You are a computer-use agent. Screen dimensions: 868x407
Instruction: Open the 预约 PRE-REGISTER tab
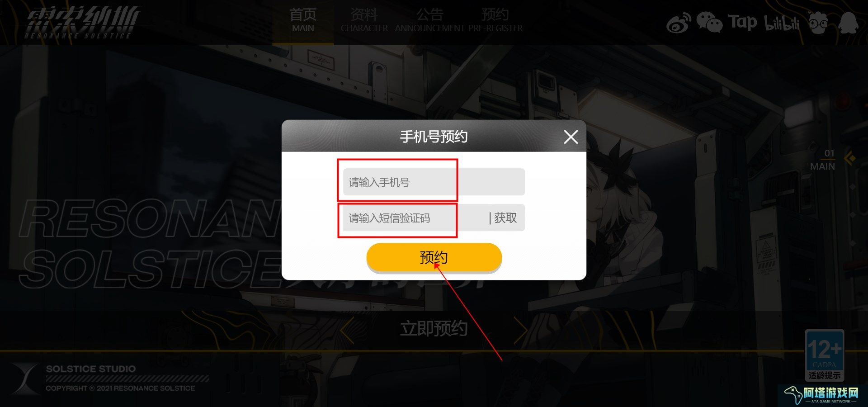pyautogui.click(x=495, y=21)
